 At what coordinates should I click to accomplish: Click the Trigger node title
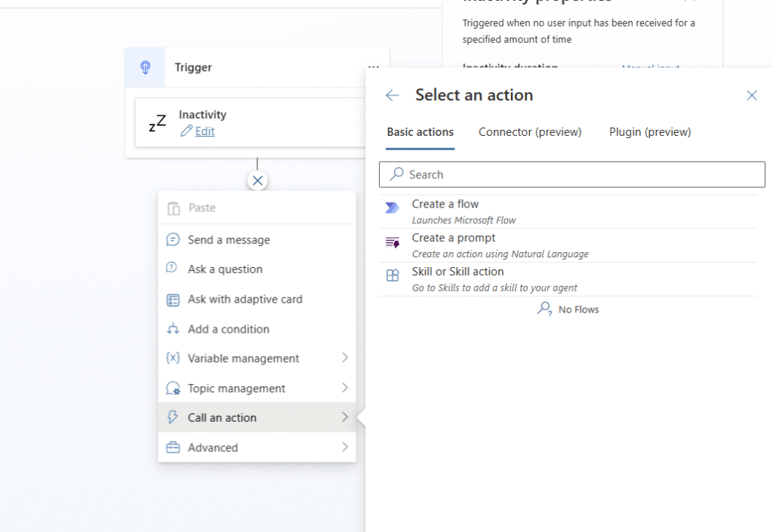(x=193, y=67)
